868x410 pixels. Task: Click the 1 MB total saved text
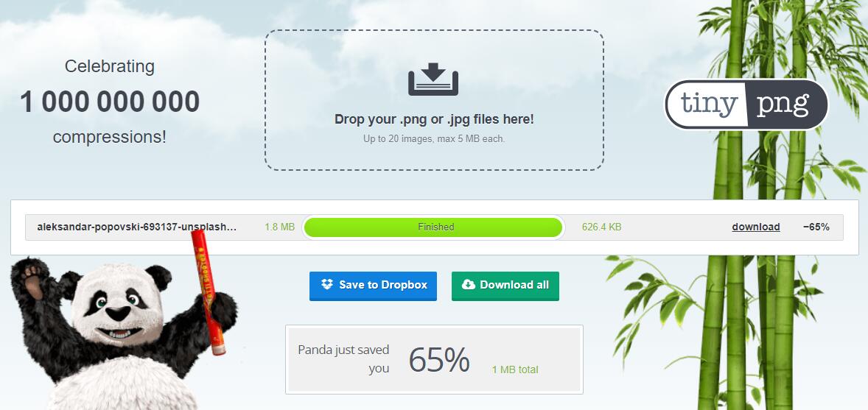tap(515, 370)
